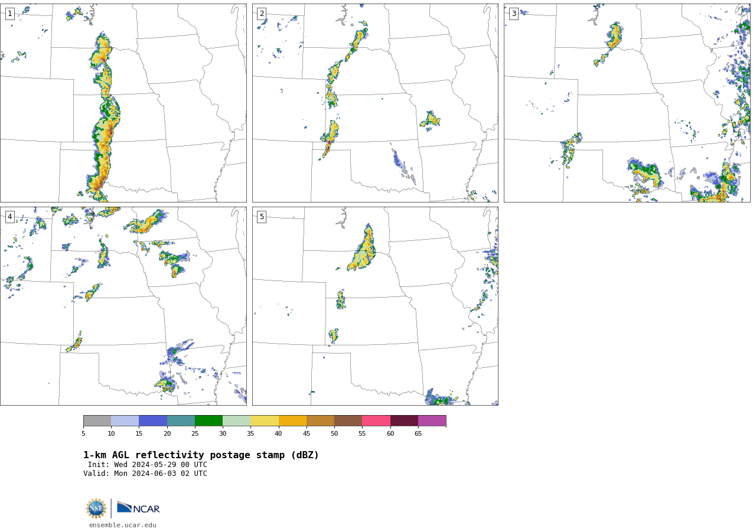Click the '1-km AGL reflectivity postage stamp' title
The height and width of the screenshot is (532, 756).
click(x=201, y=455)
